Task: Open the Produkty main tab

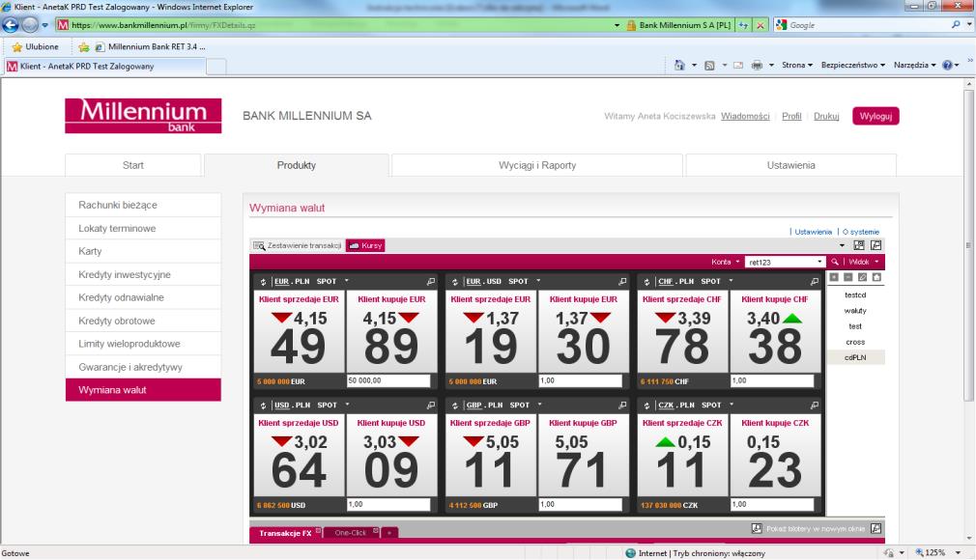Action: click(x=297, y=165)
